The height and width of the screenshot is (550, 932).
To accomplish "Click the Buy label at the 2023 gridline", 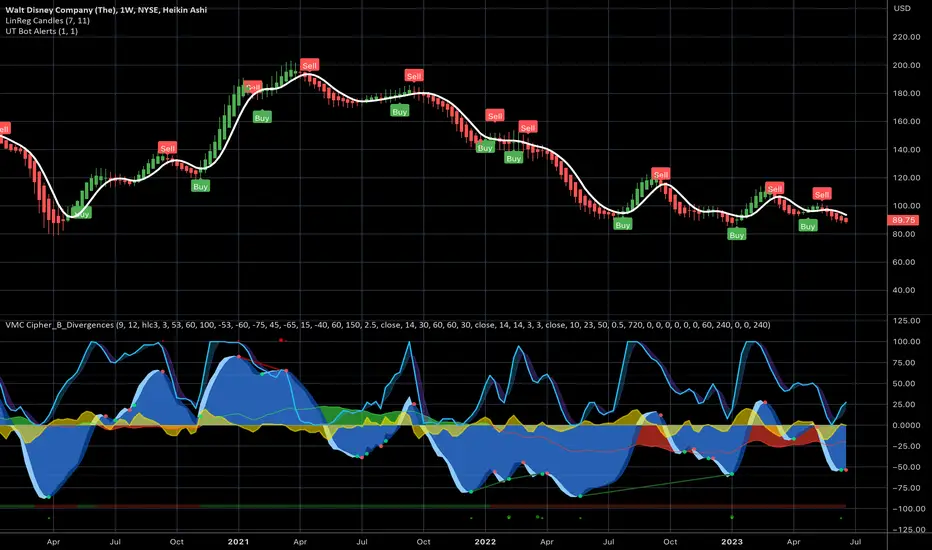I will [x=737, y=235].
